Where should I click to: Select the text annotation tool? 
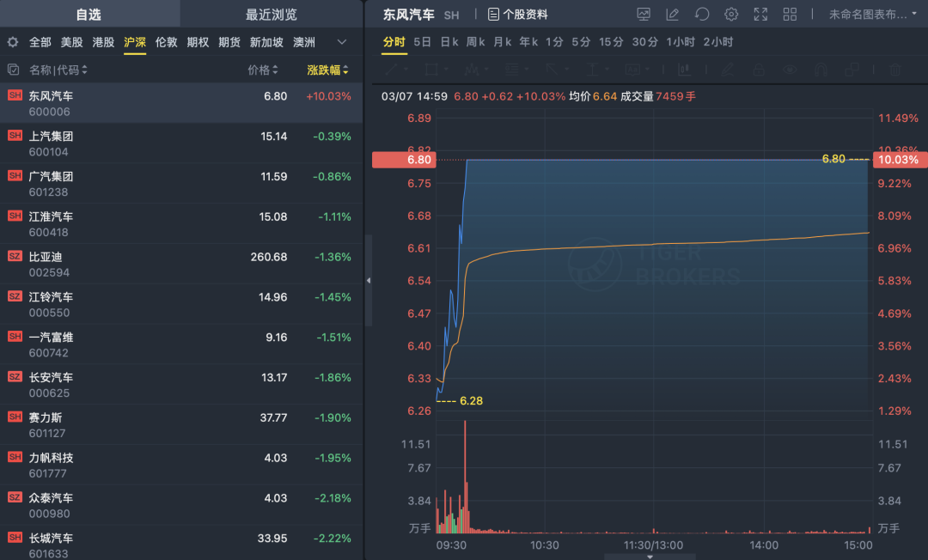(632, 70)
